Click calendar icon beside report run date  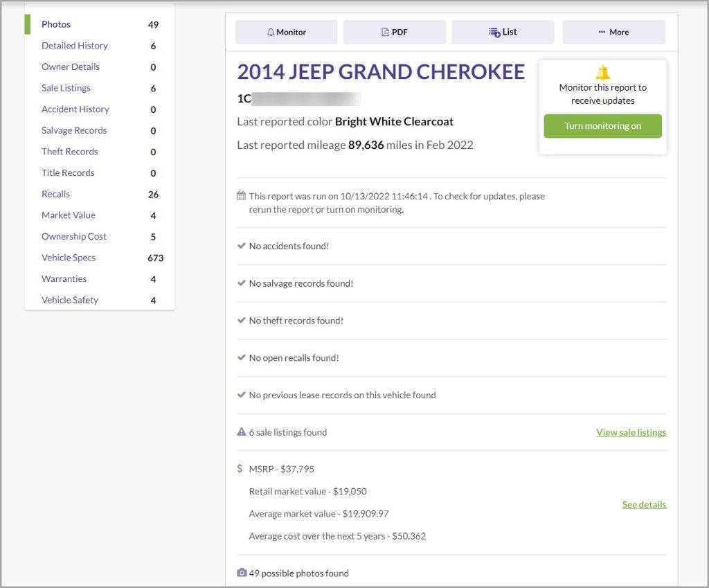(x=242, y=196)
